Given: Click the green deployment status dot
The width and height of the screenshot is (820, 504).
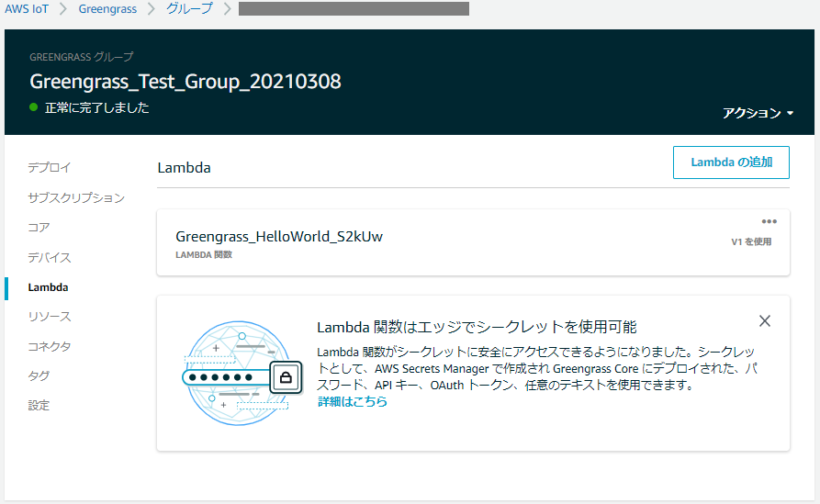Looking at the screenshot, I should pyautogui.click(x=34, y=107).
